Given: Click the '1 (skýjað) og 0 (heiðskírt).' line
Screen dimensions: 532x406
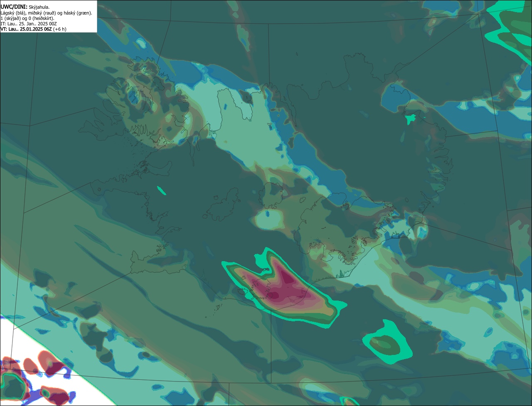Looking at the screenshot, I should point(27,18).
